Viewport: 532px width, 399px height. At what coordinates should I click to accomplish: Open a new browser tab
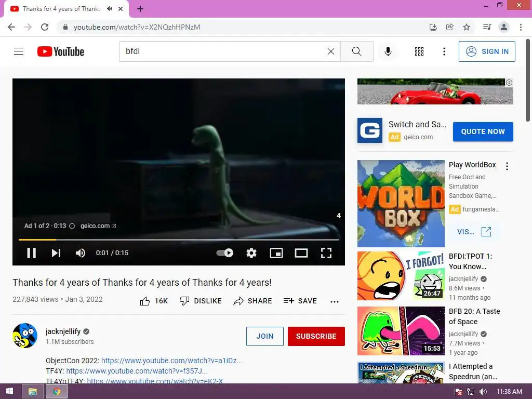pos(140,9)
